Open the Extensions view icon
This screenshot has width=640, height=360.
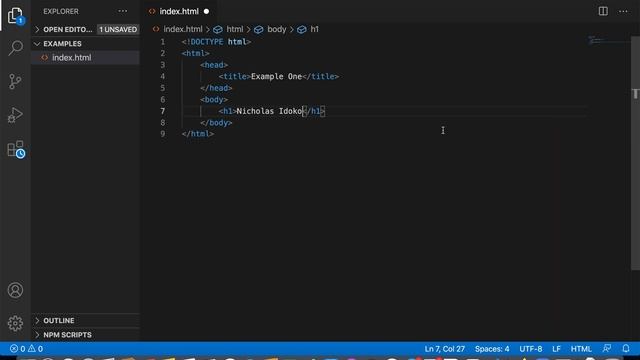click(x=16, y=149)
